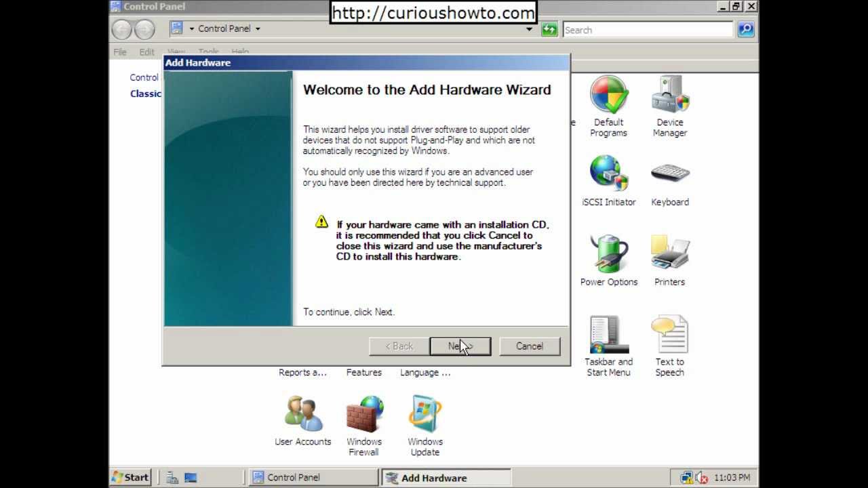This screenshot has height=488, width=868.
Task: Open Windows Firewall icon
Action: click(x=364, y=414)
